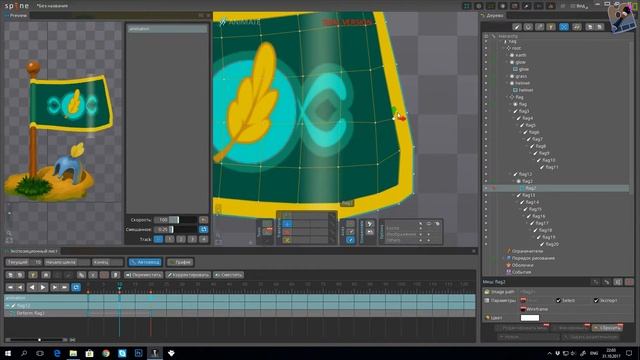This screenshot has width=640, height=360.
Task: Enable the Автоввод auto key button
Action: (145, 262)
